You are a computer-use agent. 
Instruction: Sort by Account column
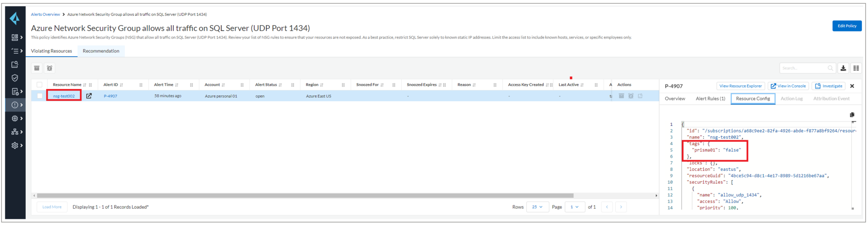tap(223, 85)
